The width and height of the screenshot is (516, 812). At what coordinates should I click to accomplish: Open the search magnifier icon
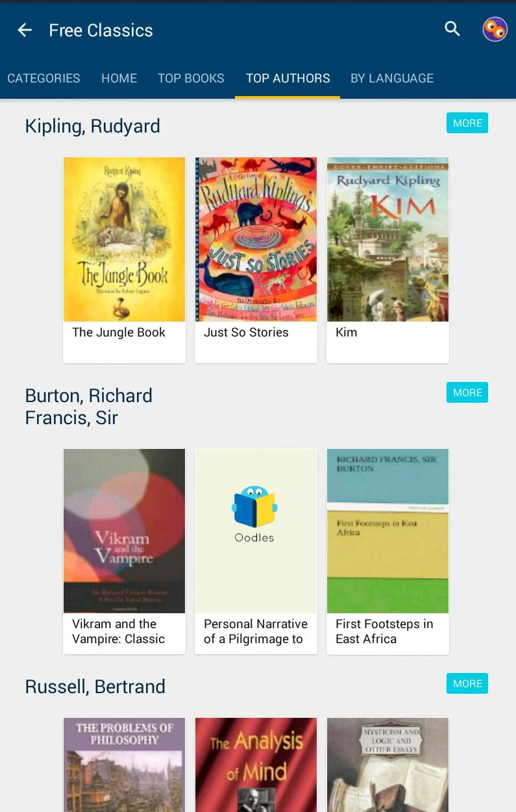(x=452, y=29)
